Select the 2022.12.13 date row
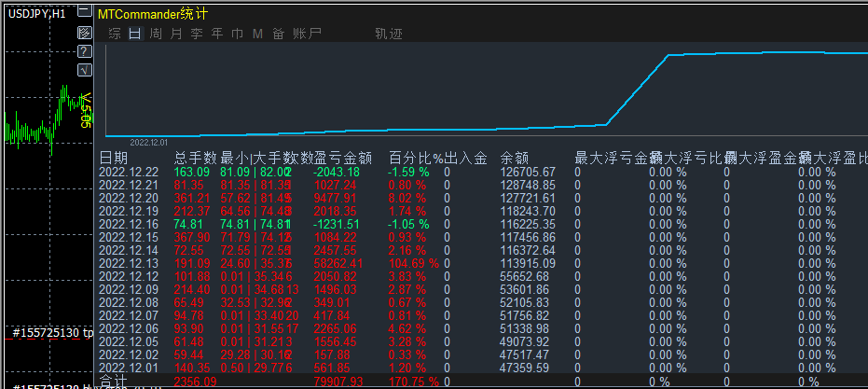868x389 pixels. click(x=129, y=263)
